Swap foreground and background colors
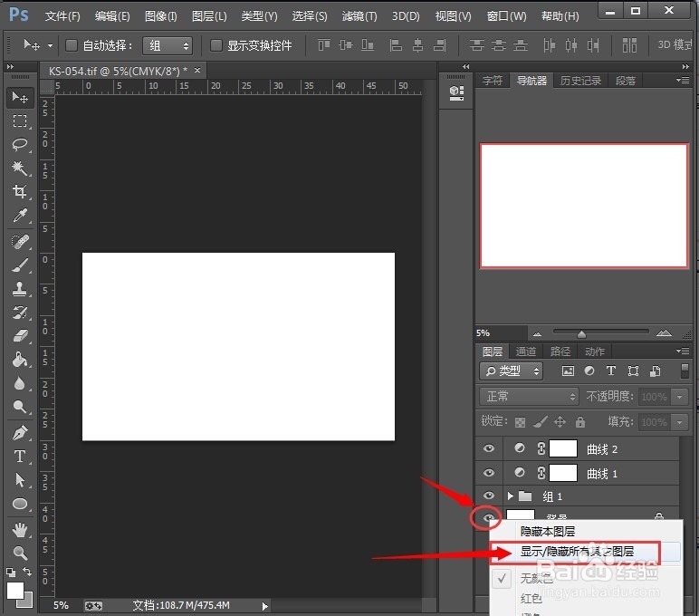The width and height of the screenshot is (699, 616). point(27,572)
